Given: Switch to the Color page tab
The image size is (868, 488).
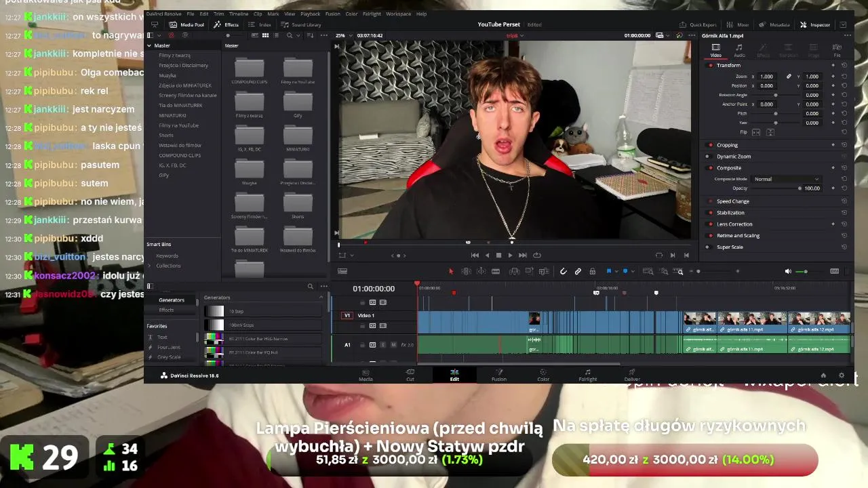Looking at the screenshot, I should (x=543, y=375).
